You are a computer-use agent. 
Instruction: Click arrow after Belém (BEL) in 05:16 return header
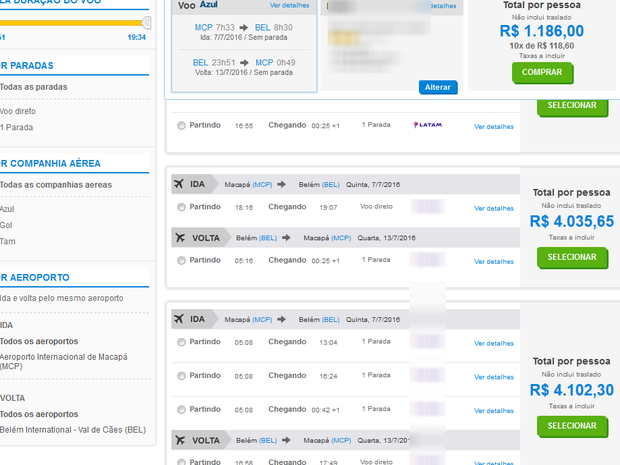pos(283,238)
